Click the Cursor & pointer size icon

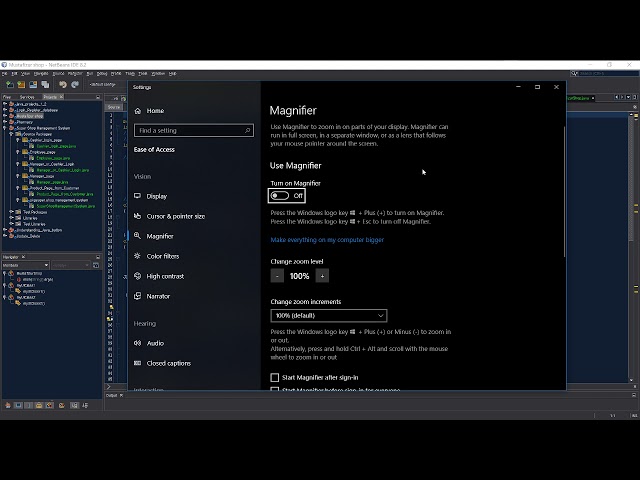click(138, 216)
